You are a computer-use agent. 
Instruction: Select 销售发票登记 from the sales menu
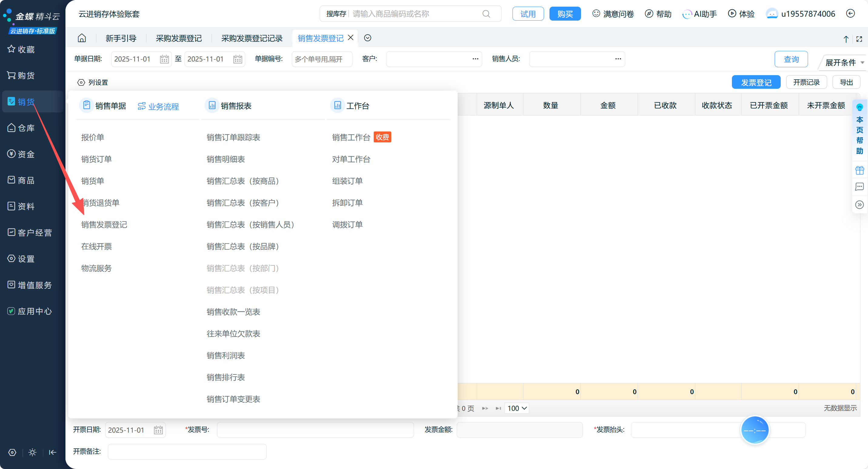pos(104,225)
